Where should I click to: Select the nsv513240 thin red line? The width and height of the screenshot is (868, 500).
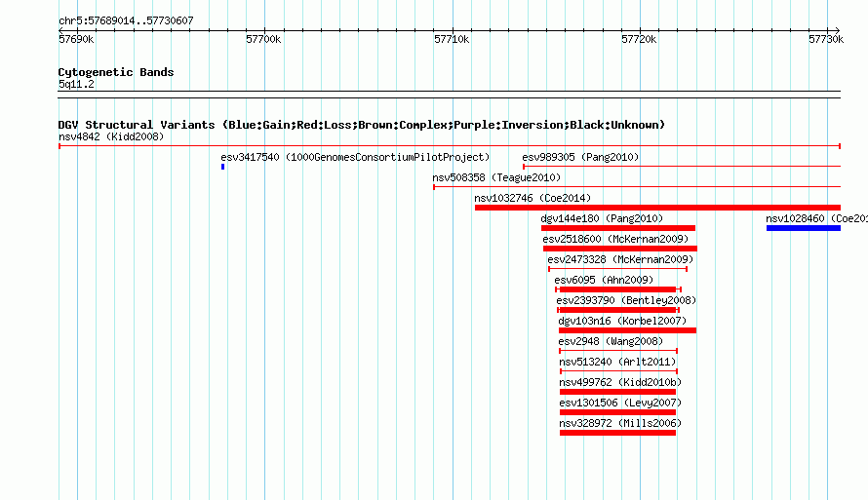pyautogui.click(x=619, y=371)
